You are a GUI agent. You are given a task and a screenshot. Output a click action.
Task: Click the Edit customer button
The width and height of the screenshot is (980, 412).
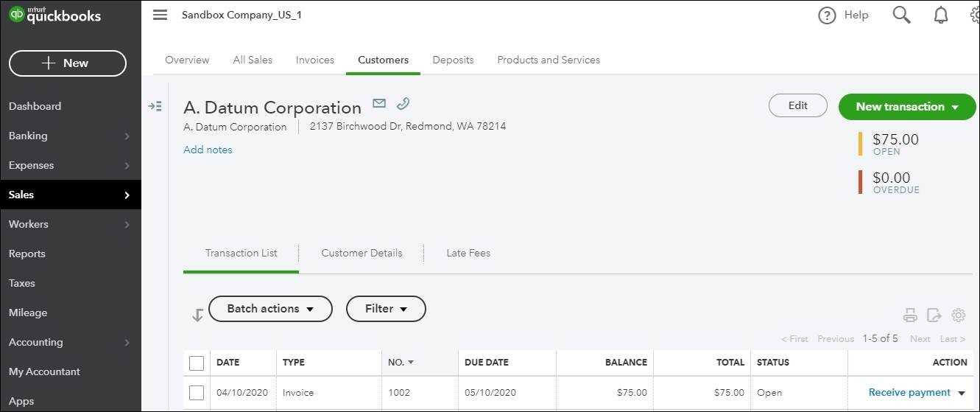tap(798, 105)
